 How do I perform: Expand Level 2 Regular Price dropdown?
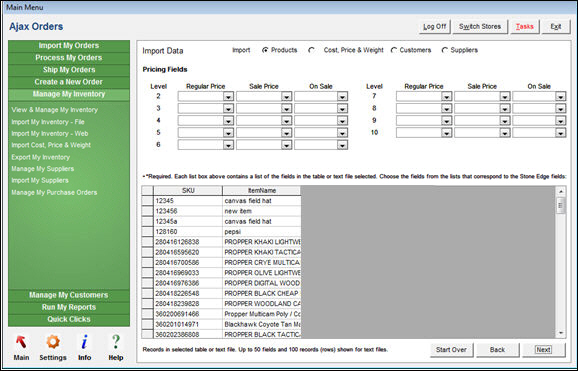pyautogui.click(x=228, y=97)
